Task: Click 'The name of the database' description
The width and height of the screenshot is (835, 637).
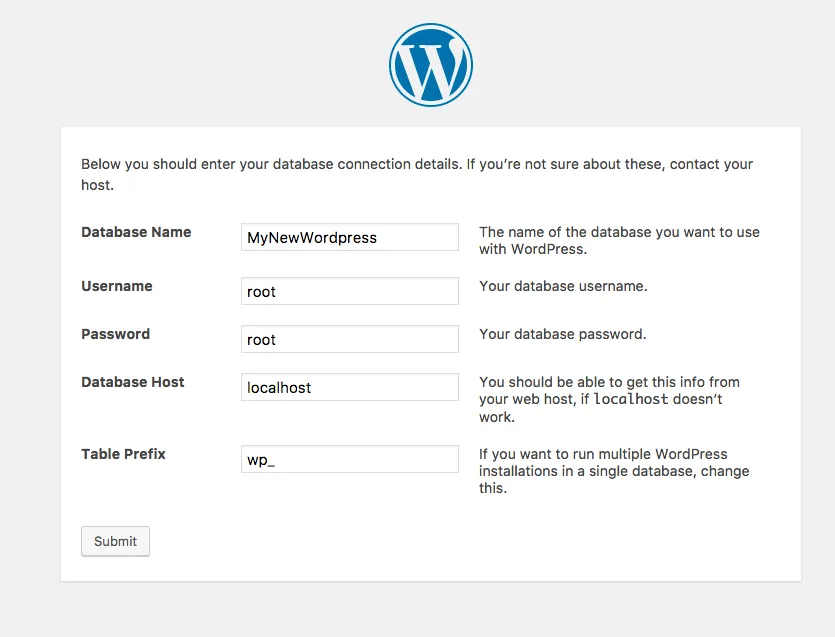Action: (x=619, y=241)
